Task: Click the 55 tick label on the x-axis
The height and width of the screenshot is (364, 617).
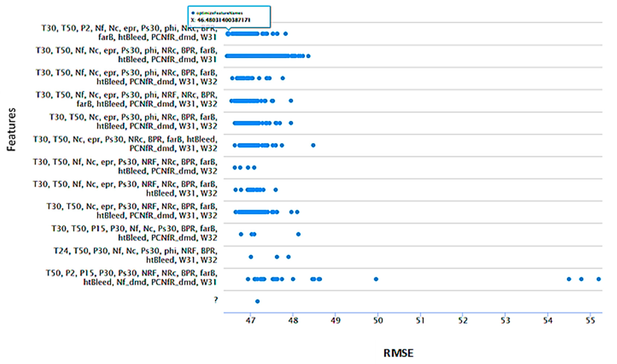Action: click(590, 321)
